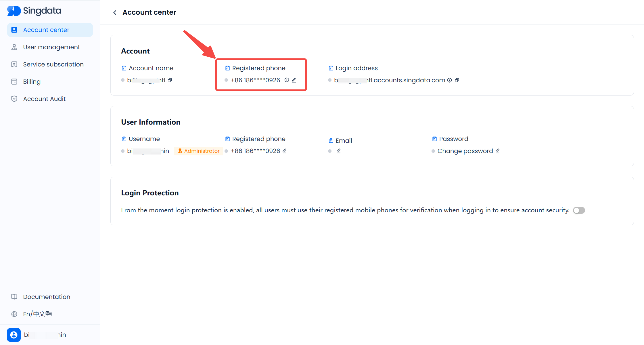Click the Change password pencil icon
The width and height of the screenshot is (644, 345).
click(x=497, y=151)
